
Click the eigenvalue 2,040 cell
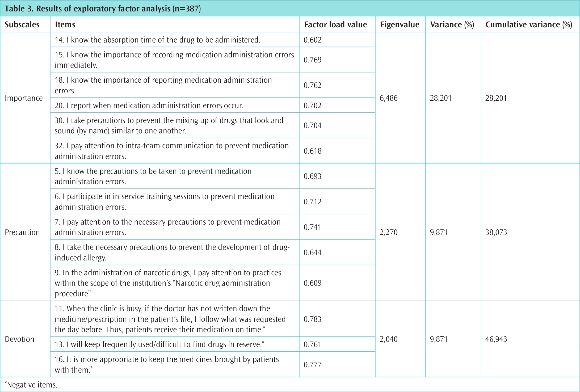[389, 339]
